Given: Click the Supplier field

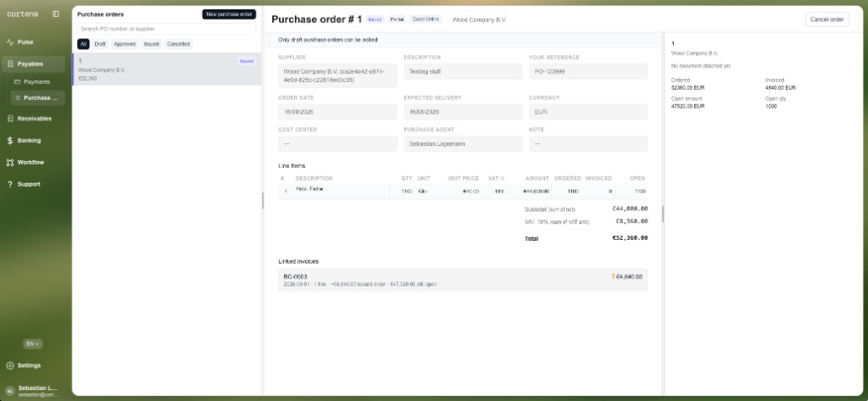Looking at the screenshot, I should [x=337, y=75].
